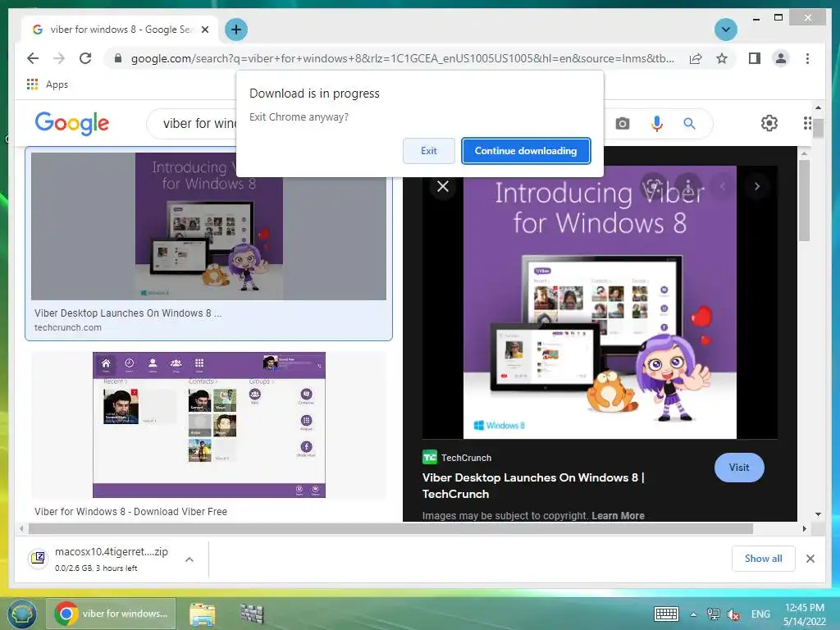840x630 pixels.
Task: Open Chrome side panel
Action: (755, 58)
